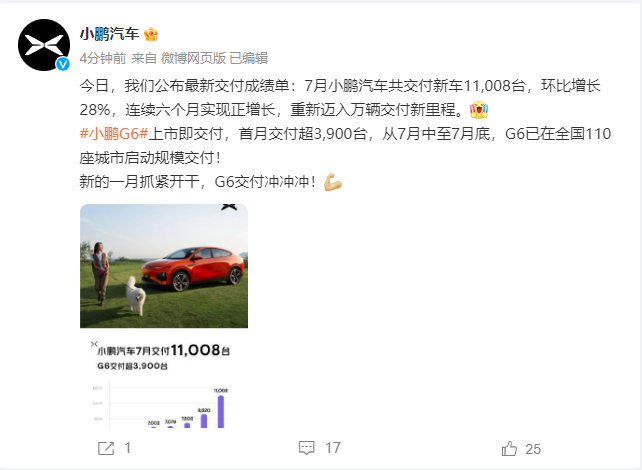
Task: Open the 小鹏汽车 account name link
Action: tap(109, 34)
